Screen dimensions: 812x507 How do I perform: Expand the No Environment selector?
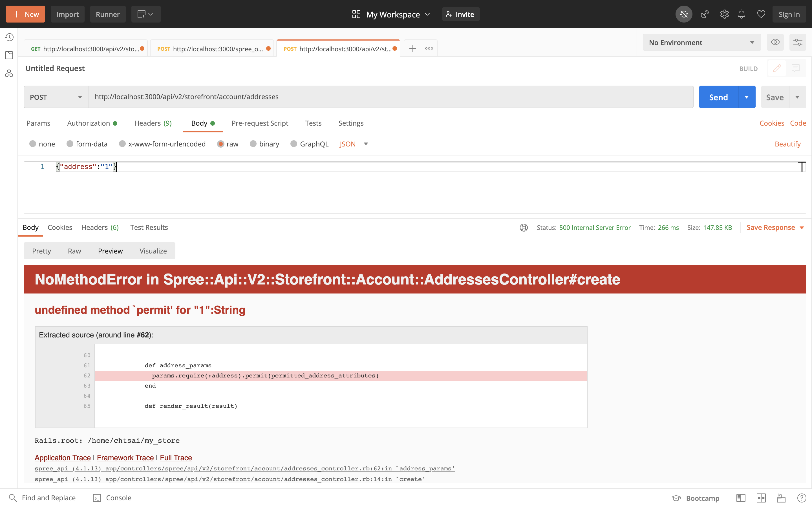coord(701,43)
